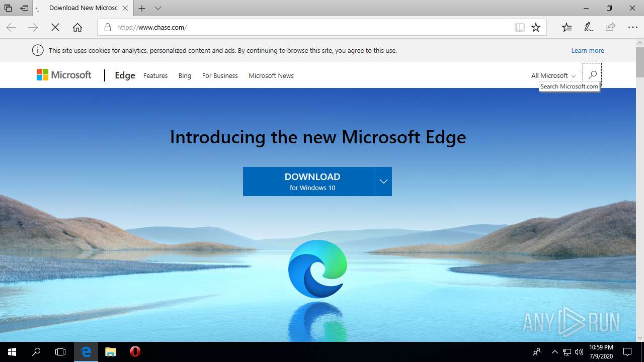The width and height of the screenshot is (644, 362).
Task: Click the cookie notice info icon
Action: click(37, 50)
